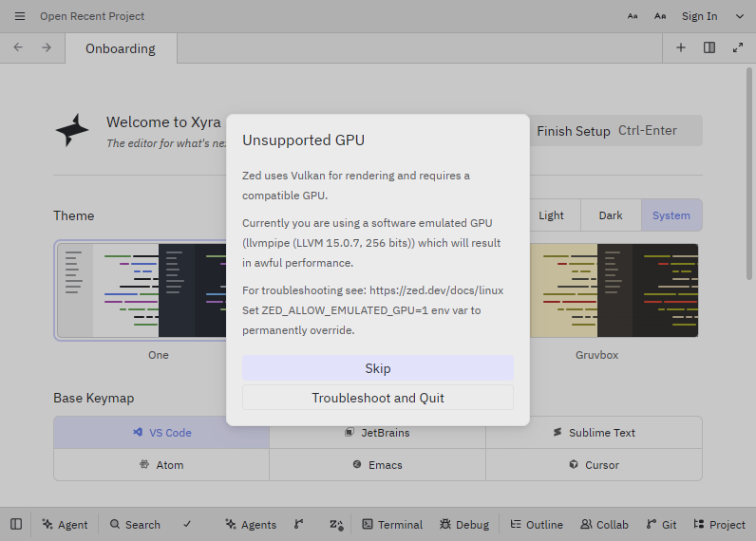Click the Welcome to Xyra heading
The height and width of the screenshot is (541, 756).
pos(163,121)
